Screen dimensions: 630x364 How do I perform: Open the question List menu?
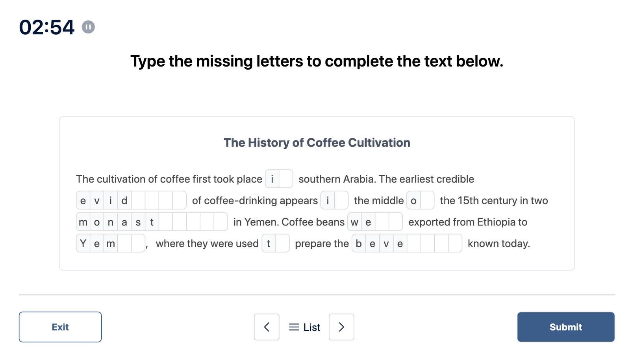[304, 327]
